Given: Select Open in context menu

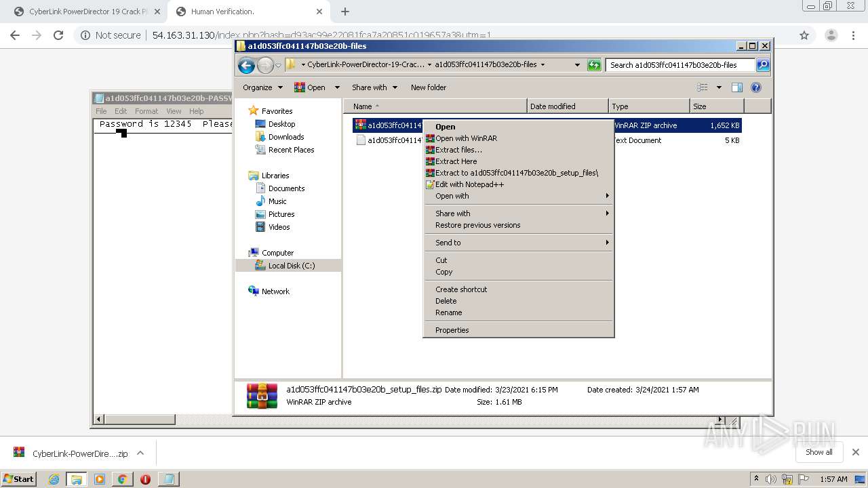Looking at the screenshot, I should (518, 127).
